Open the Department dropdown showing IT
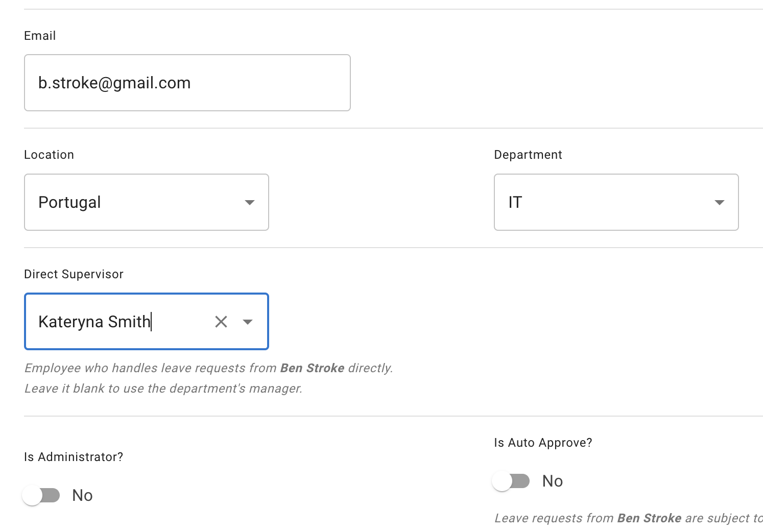Viewport: 763px width, 532px height. tap(616, 202)
